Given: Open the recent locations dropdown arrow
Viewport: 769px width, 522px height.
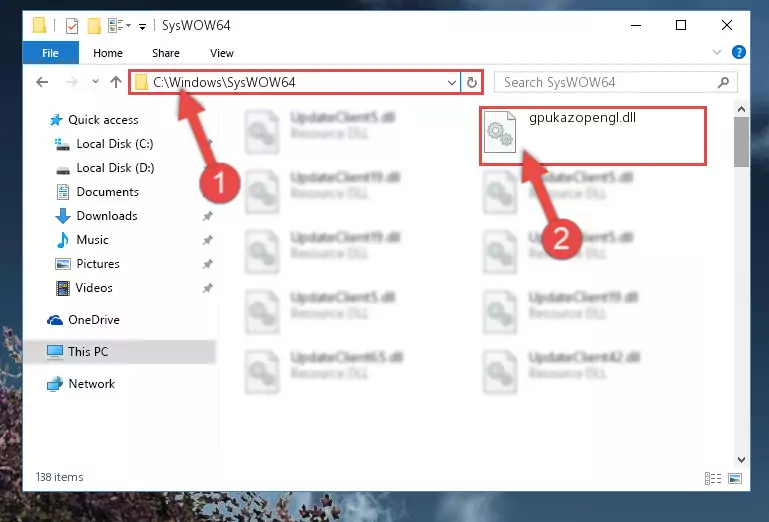Looking at the screenshot, I should pos(95,81).
